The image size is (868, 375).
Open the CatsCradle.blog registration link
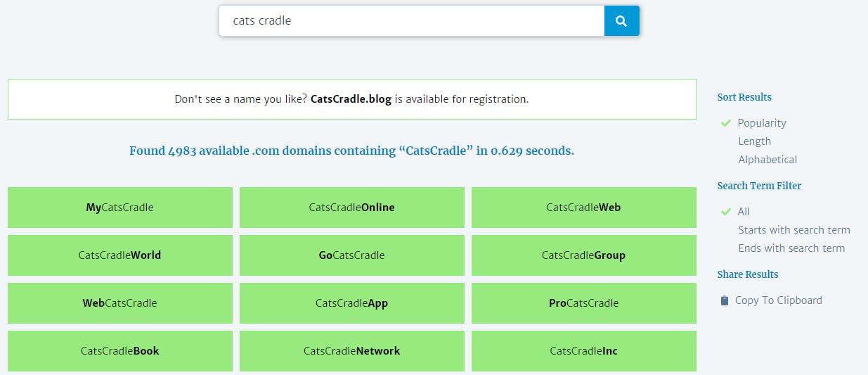pos(351,99)
